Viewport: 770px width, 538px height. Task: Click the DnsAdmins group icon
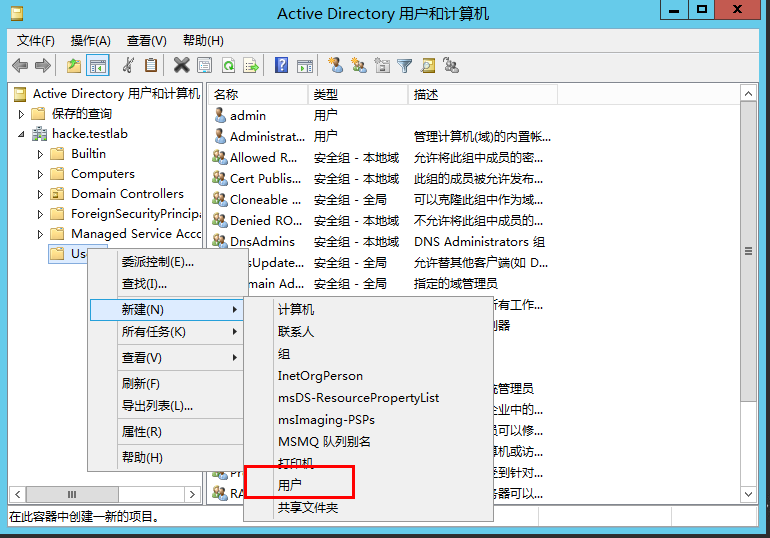pos(220,241)
